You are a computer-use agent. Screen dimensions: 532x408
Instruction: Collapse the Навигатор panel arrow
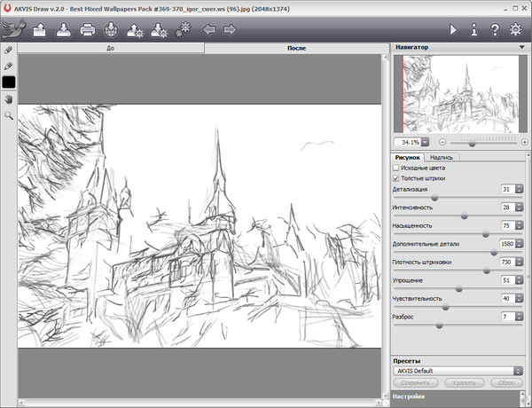pos(523,45)
